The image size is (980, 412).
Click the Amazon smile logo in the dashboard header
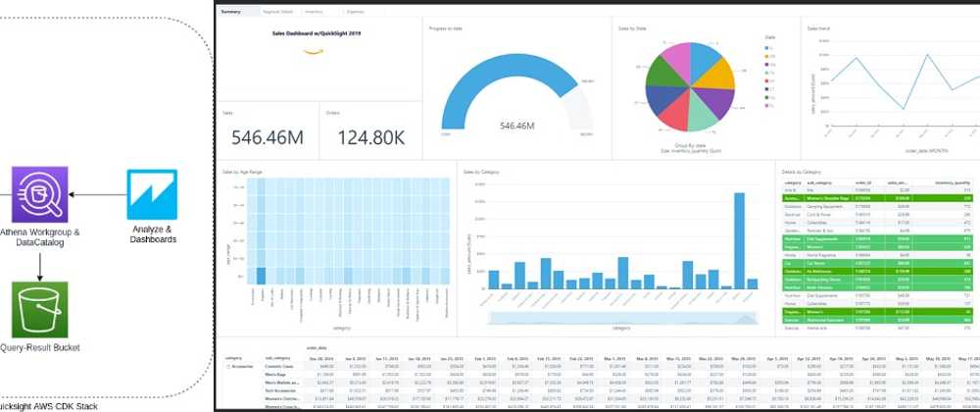pyautogui.click(x=314, y=52)
